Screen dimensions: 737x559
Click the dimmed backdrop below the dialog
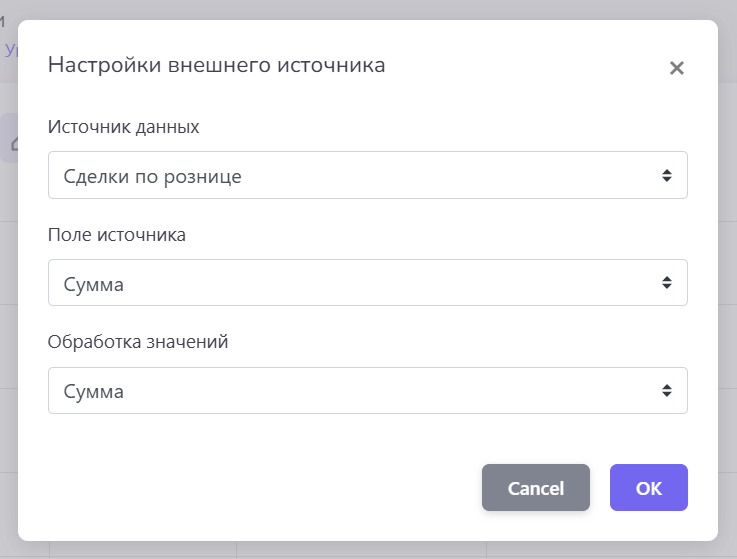[x=368, y=550]
